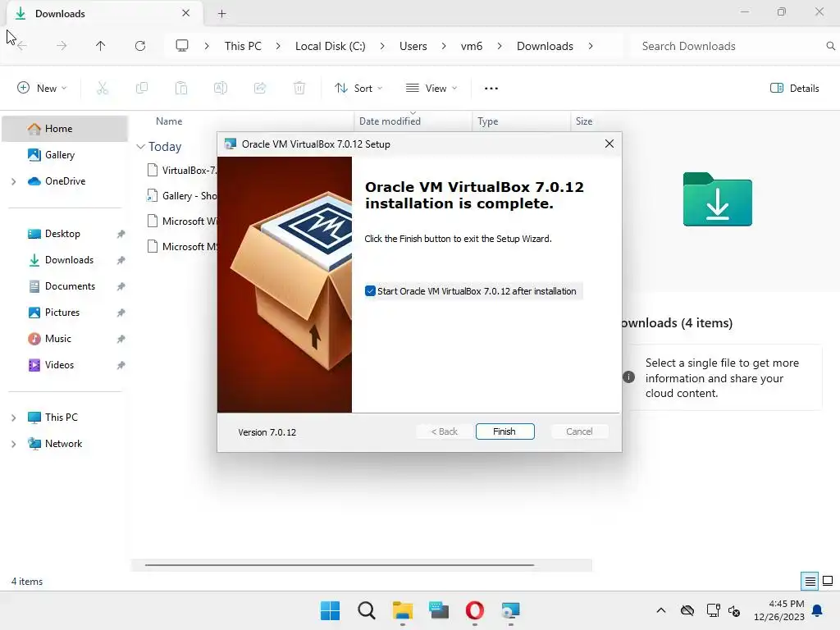Open Opera browser from taskbar

475,610
